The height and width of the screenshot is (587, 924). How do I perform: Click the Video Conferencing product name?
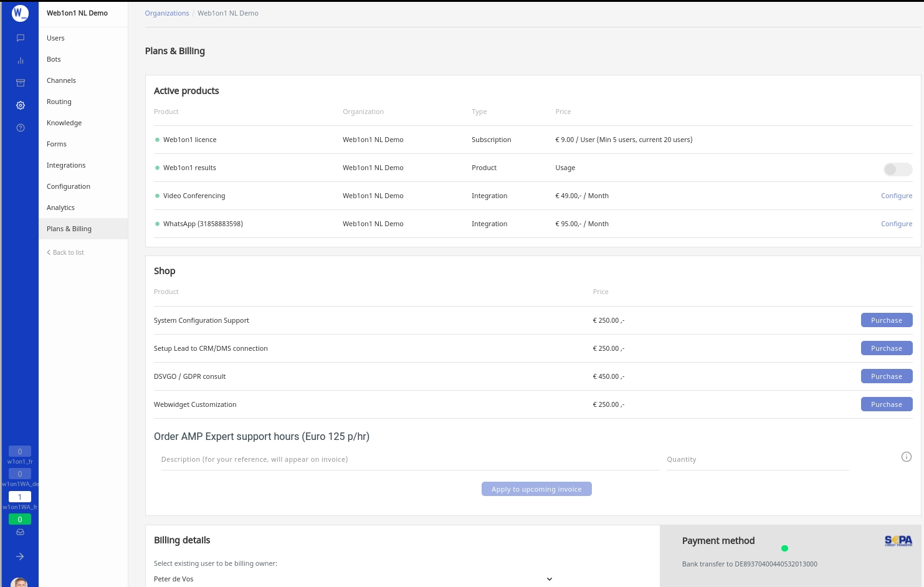194,196
